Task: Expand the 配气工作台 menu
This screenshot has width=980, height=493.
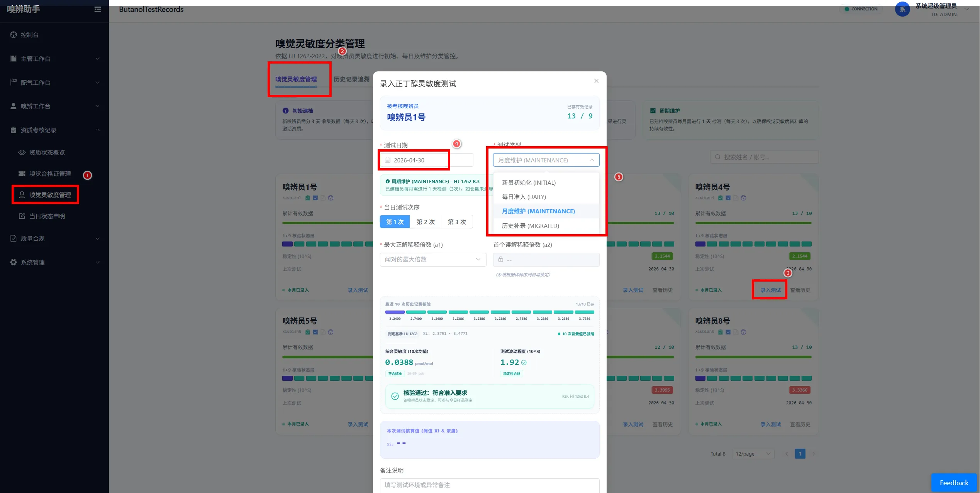Action: click(54, 83)
